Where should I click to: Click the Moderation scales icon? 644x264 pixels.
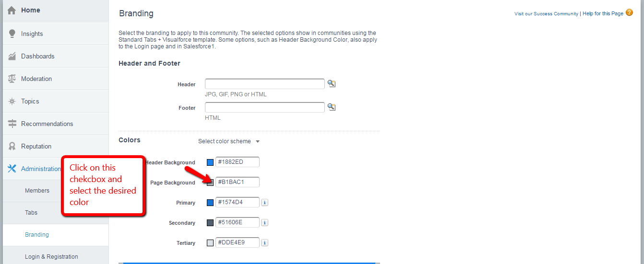click(12, 79)
